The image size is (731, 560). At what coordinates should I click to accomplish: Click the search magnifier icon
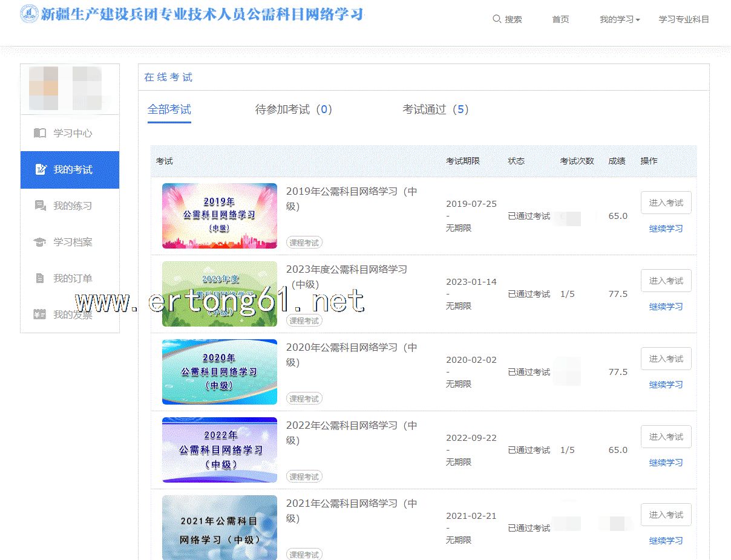pos(497,19)
